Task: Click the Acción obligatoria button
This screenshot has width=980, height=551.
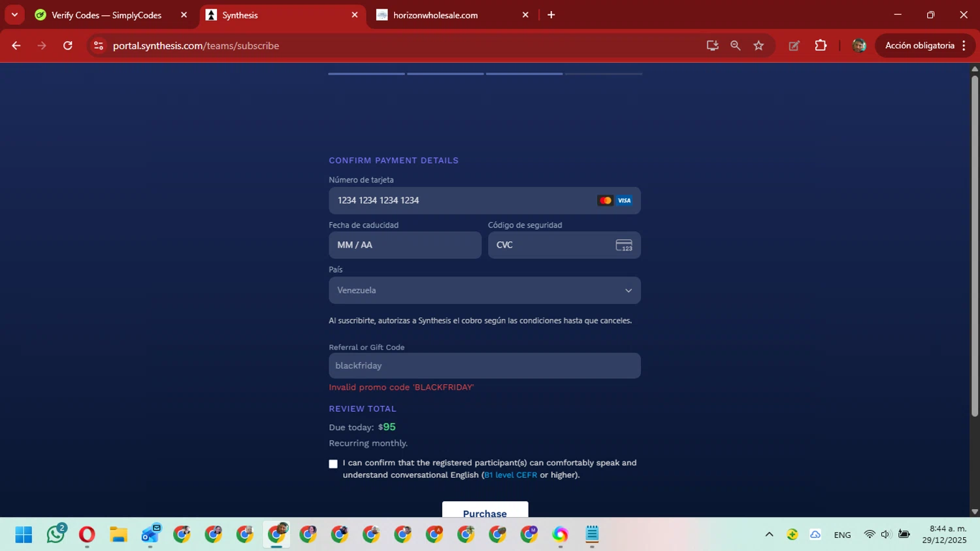Action: coord(919,46)
